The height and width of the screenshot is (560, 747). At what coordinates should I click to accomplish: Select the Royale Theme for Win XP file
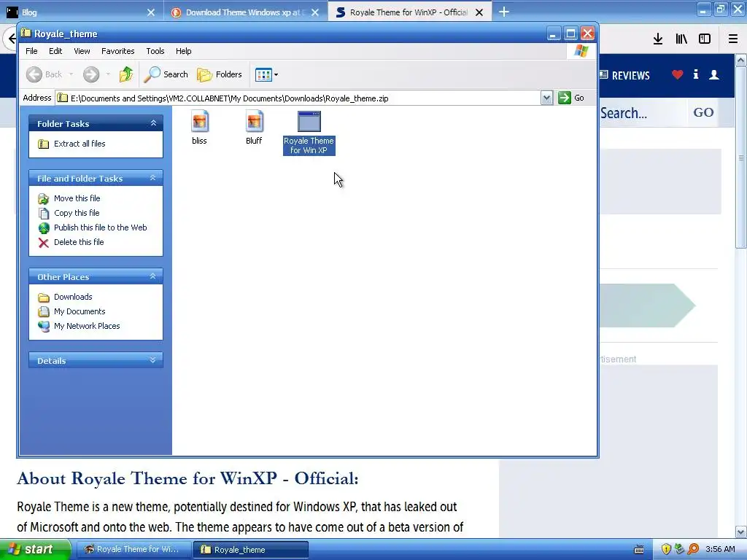309,133
